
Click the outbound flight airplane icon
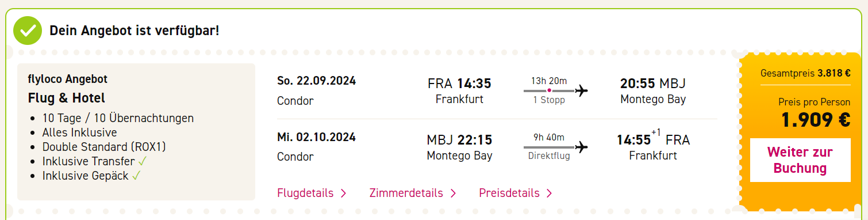(582, 90)
